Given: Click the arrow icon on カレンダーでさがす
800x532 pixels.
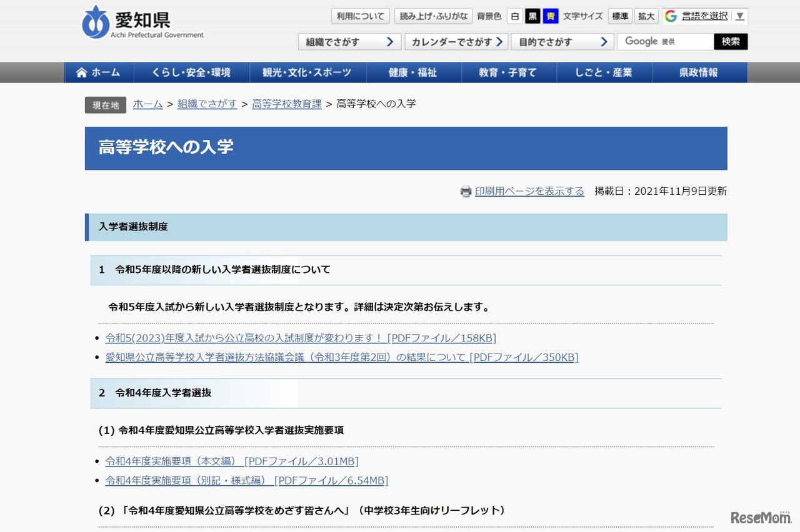Looking at the screenshot, I should coord(499,41).
